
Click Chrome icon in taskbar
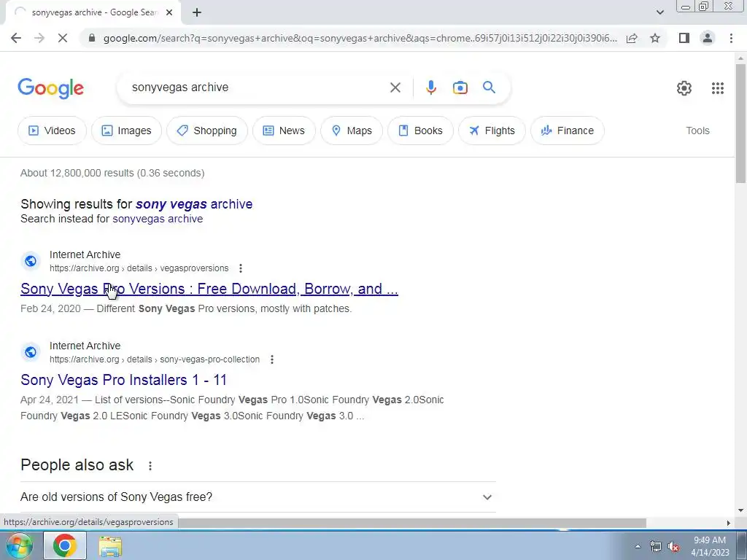(65, 545)
